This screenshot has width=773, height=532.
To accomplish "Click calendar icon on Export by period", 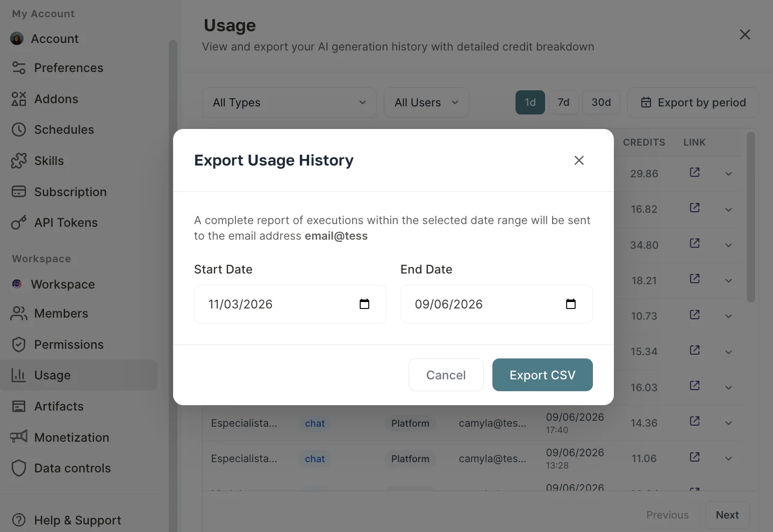I will pos(646,102).
